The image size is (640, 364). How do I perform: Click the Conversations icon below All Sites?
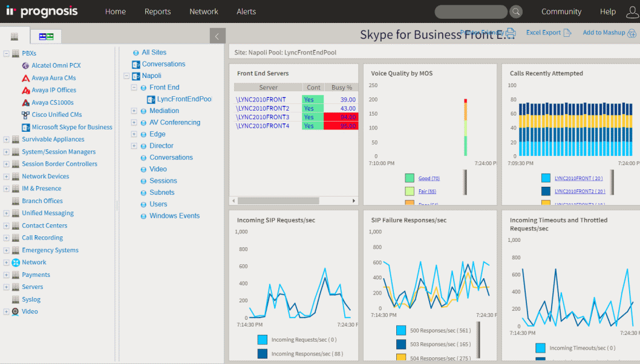pos(136,65)
